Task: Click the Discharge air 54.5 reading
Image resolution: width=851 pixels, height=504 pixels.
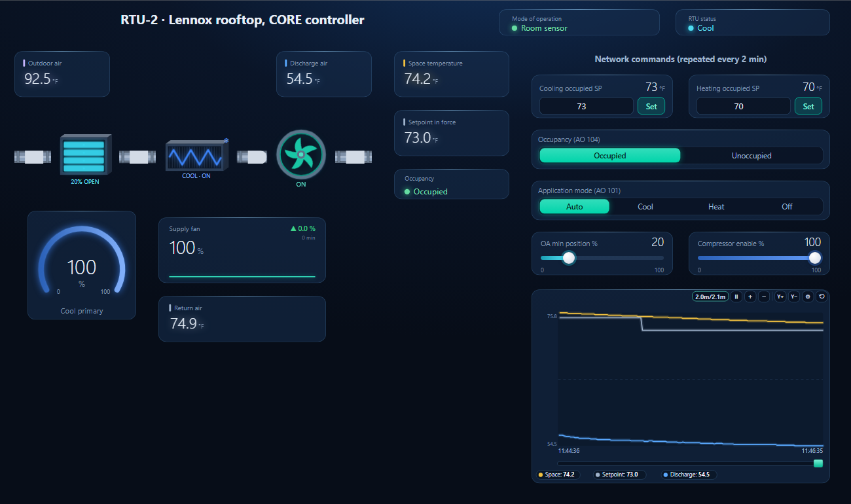Action: [x=324, y=74]
